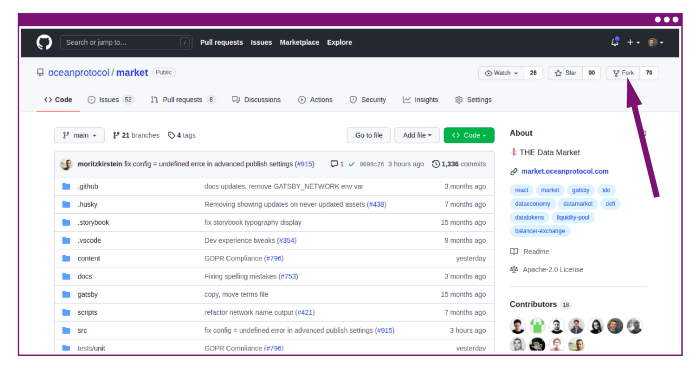
Task: Open the notifications bell
Action: coord(615,42)
